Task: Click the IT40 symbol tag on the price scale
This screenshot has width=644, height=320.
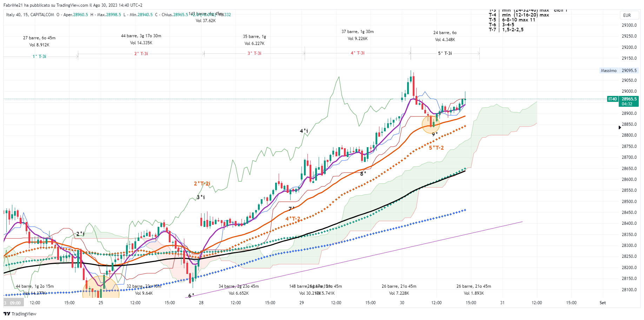Action: pos(612,99)
